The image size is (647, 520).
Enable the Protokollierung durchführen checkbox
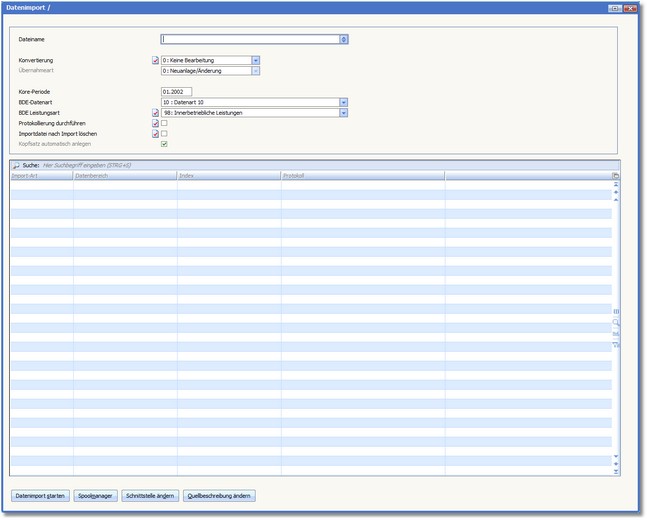164,123
